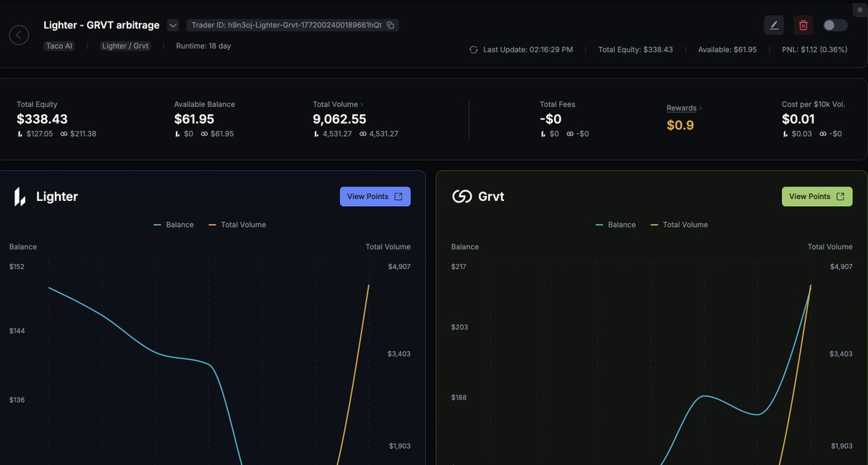This screenshot has width=868, height=465.
Task: Toggle the strategy on/off switch
Action: point(835,25)
